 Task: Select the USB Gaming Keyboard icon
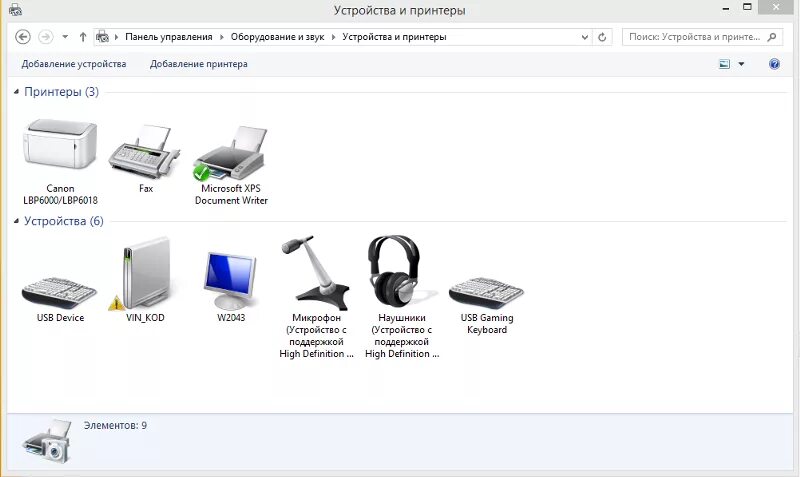tap(486, 293)
